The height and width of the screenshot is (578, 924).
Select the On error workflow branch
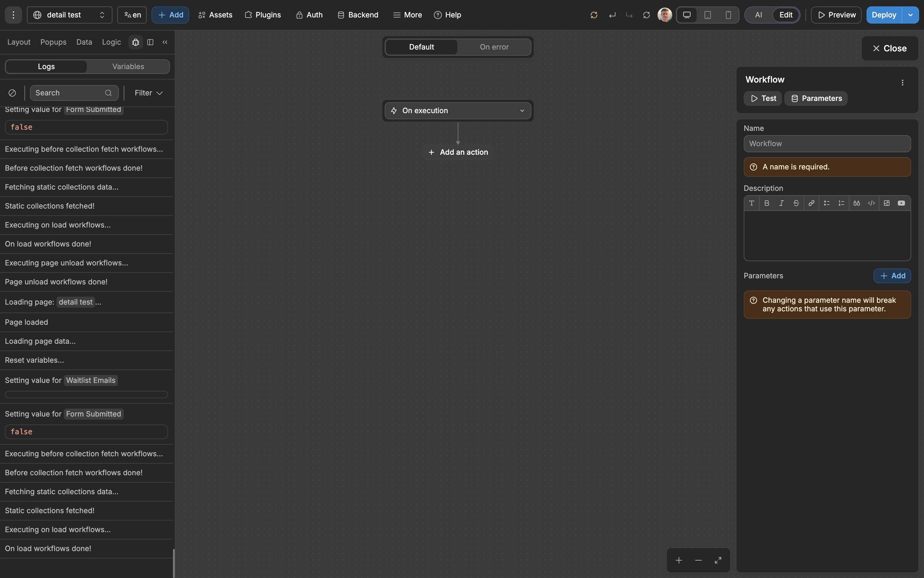coord(494,47)
